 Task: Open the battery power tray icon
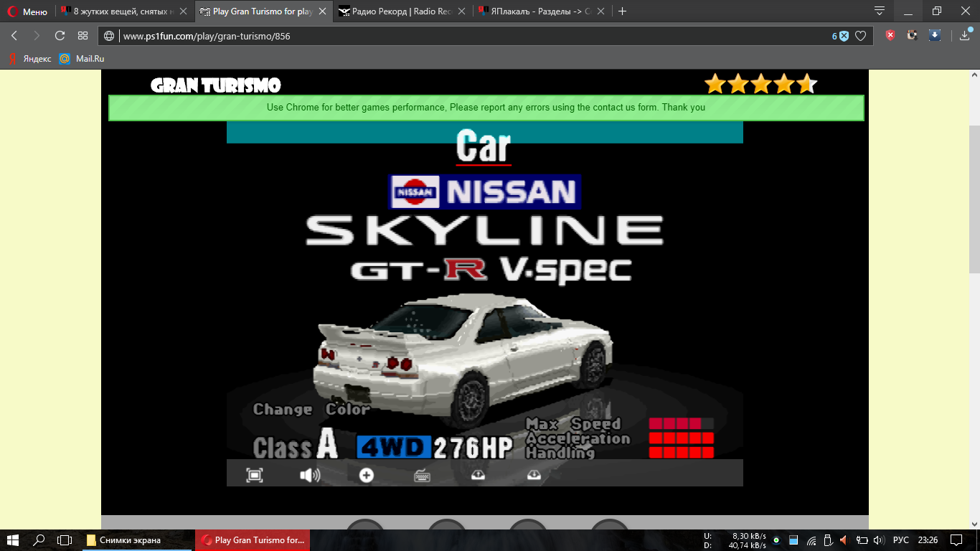pyautogui.click(x=861, y=540)
